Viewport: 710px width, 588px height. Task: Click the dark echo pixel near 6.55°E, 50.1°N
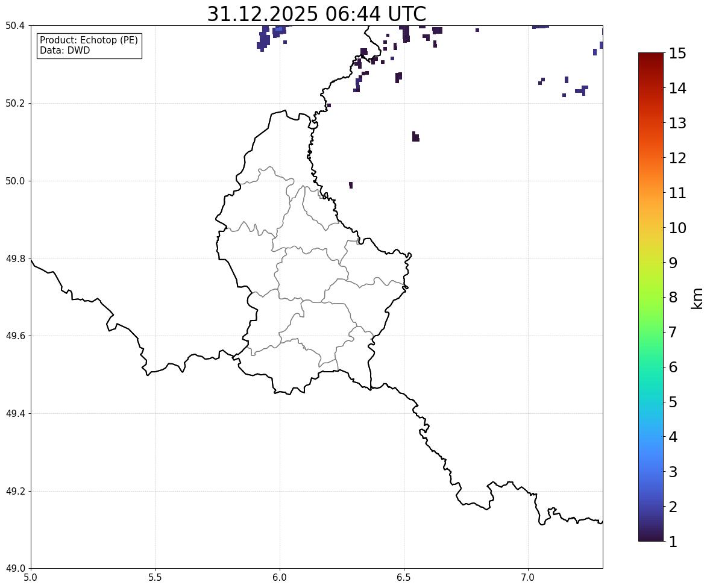pos(416,137)
